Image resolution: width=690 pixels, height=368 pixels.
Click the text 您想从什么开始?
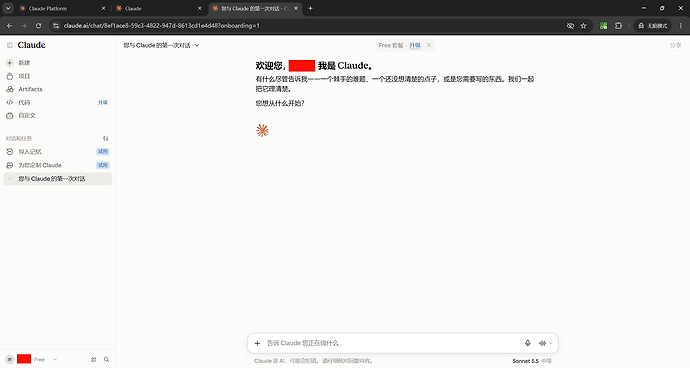click(280, 103)
